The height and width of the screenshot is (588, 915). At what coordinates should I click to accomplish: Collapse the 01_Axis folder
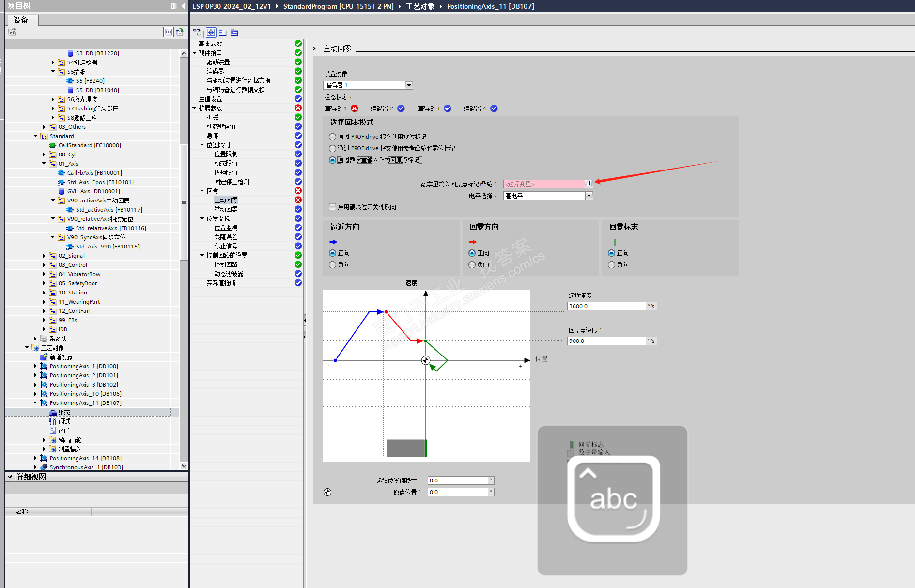coord(44,164)
